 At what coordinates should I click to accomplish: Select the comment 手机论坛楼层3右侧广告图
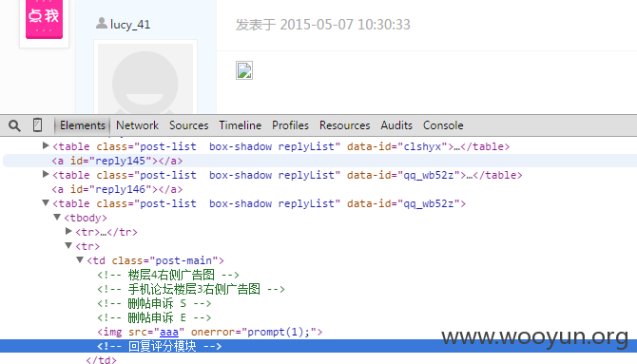[191, 289]
